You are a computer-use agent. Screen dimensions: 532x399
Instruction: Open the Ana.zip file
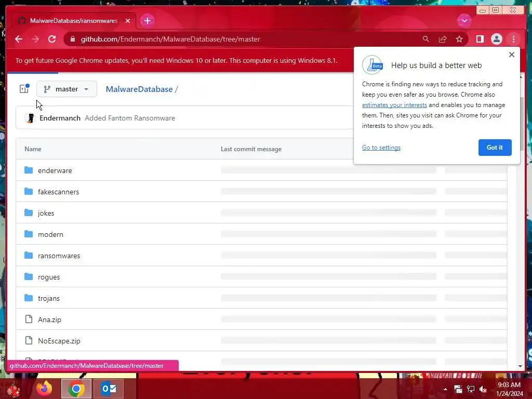coord(49,320)
